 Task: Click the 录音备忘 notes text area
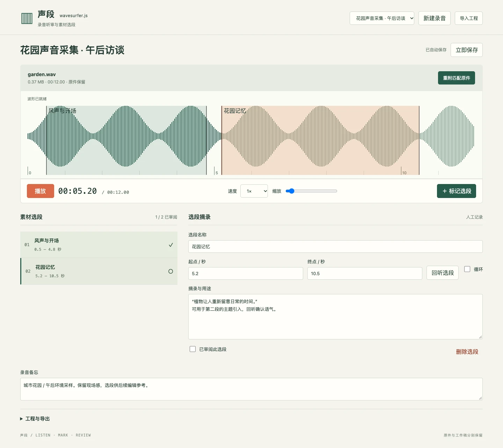tap(251, 389)
